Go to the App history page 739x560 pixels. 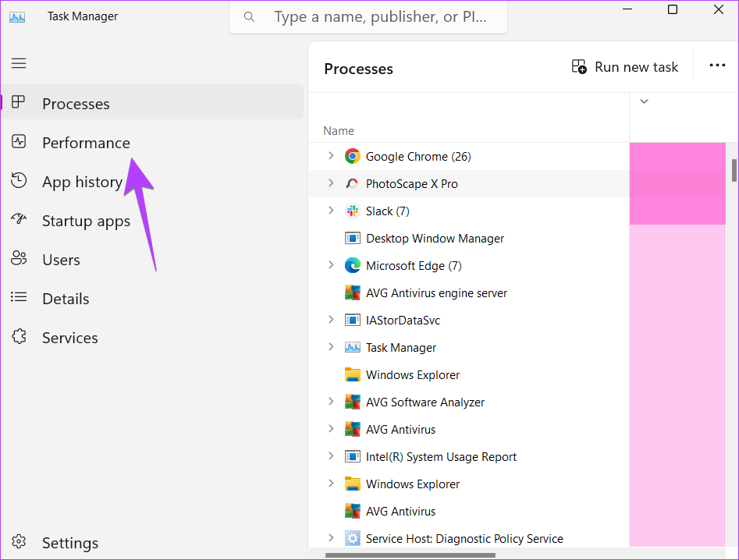click(x=82, y=182)
